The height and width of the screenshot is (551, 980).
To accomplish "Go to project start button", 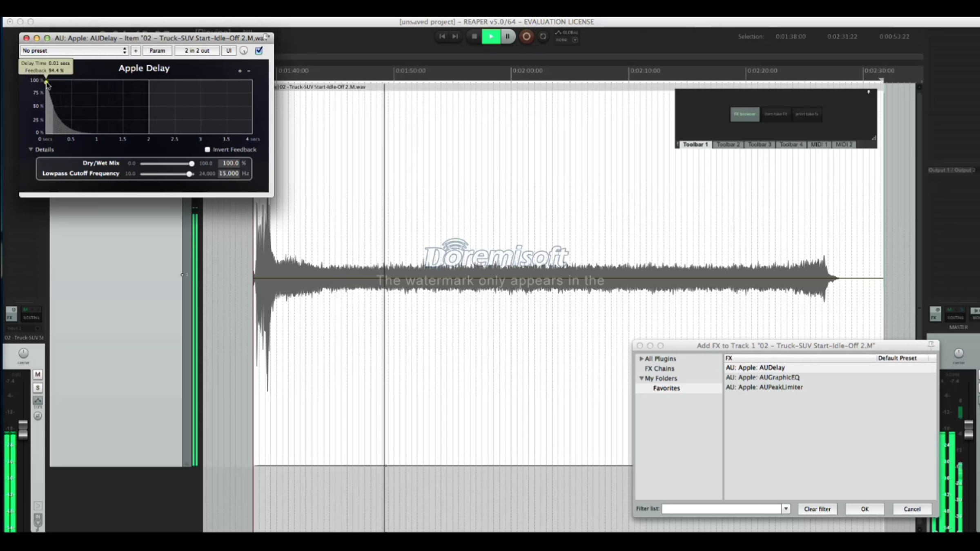I will (x=442, y=37).
